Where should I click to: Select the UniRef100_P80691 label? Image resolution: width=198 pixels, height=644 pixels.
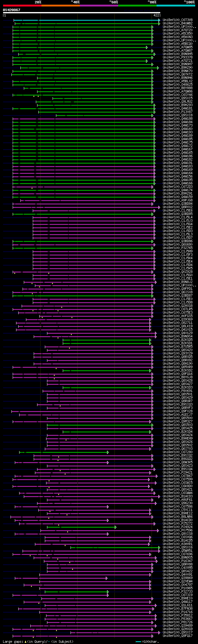click(x=178, y=391)
